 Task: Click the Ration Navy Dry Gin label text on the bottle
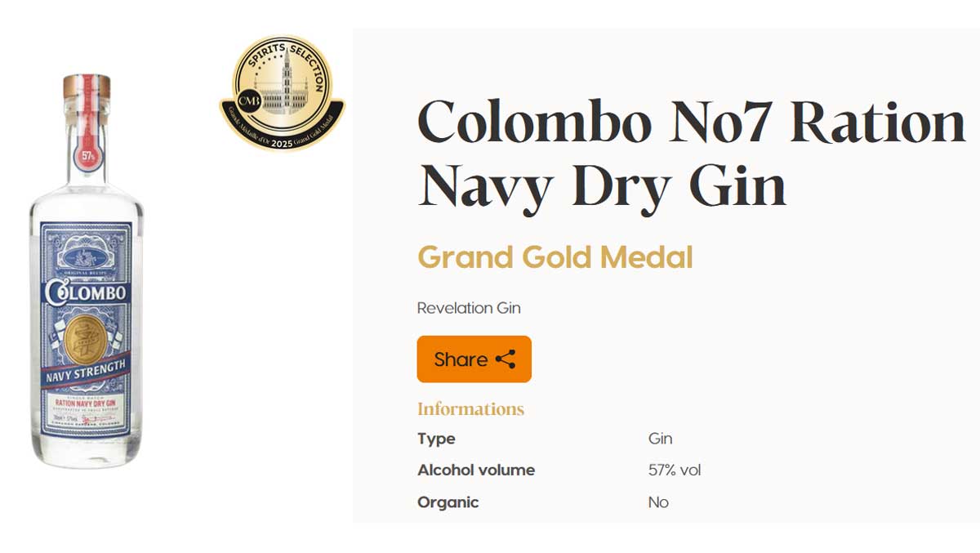coord(87,403)
